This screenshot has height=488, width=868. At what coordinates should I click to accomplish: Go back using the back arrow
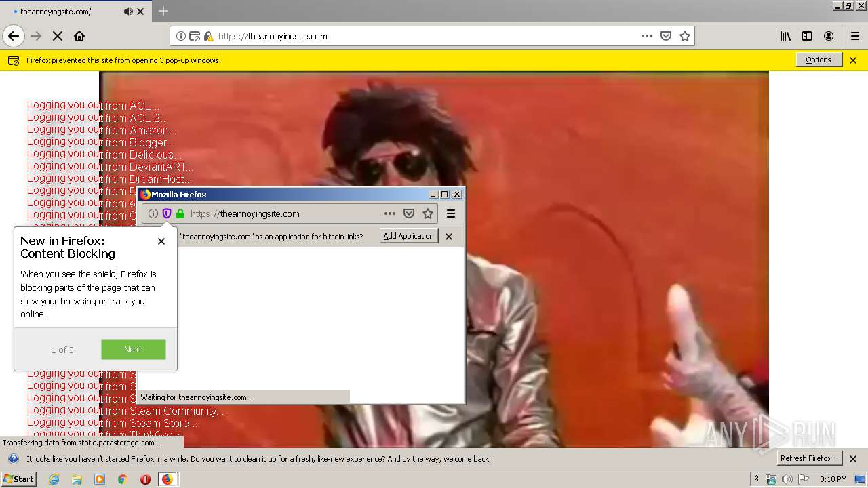click(14, 36)
